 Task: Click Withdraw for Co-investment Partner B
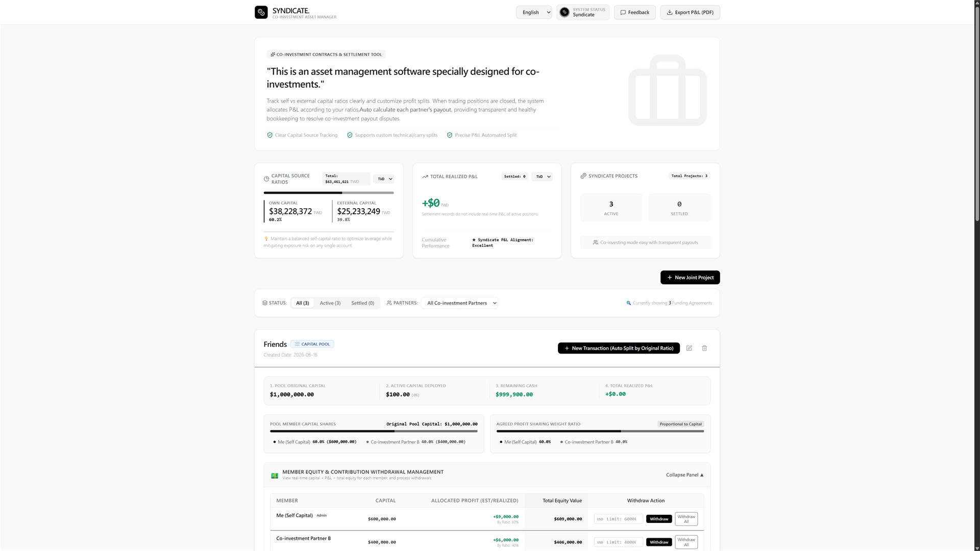659,542
